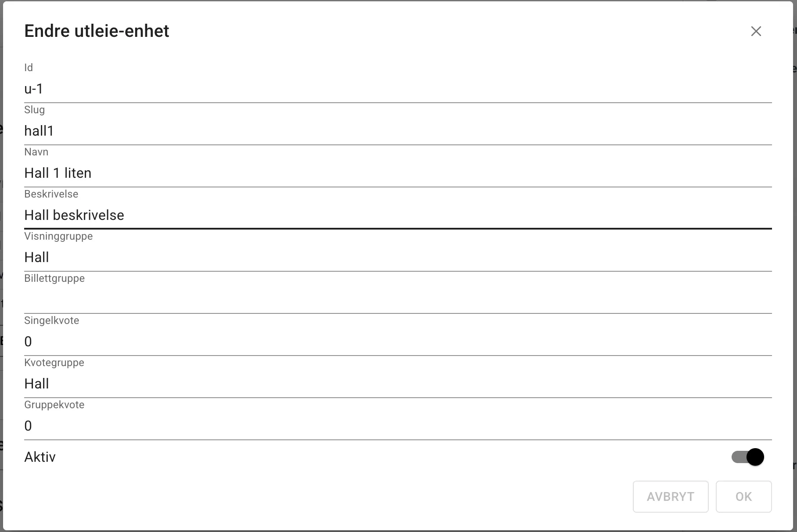The image size is (797, 532).
Task: Click the 'Endre utleie-enhet' dialog title
Action: tap(97, 31)
